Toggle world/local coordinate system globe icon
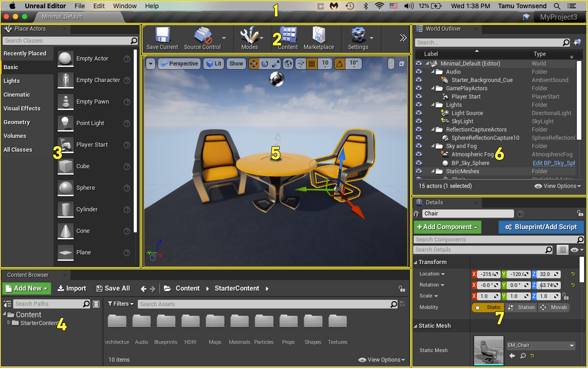This screenshot has height=369, width=588. click(x=288, y=64)
